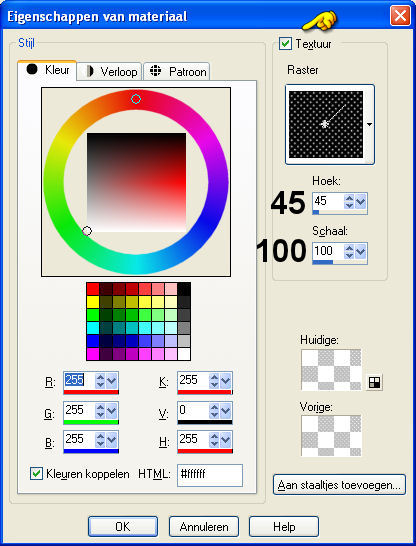The width and height of the screenshot is (416, 546).
Task: Pick the pure red swatch in the palette
Action: (93, 289)
